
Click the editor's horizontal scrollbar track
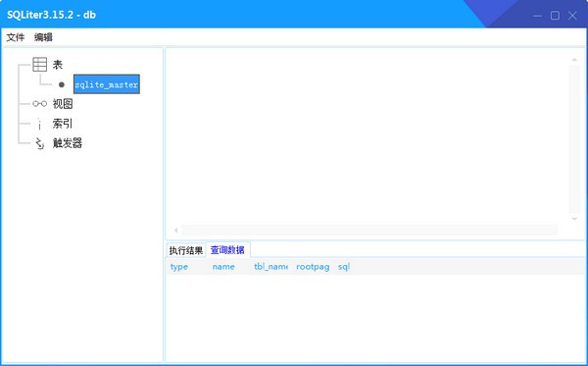[369, 230]
